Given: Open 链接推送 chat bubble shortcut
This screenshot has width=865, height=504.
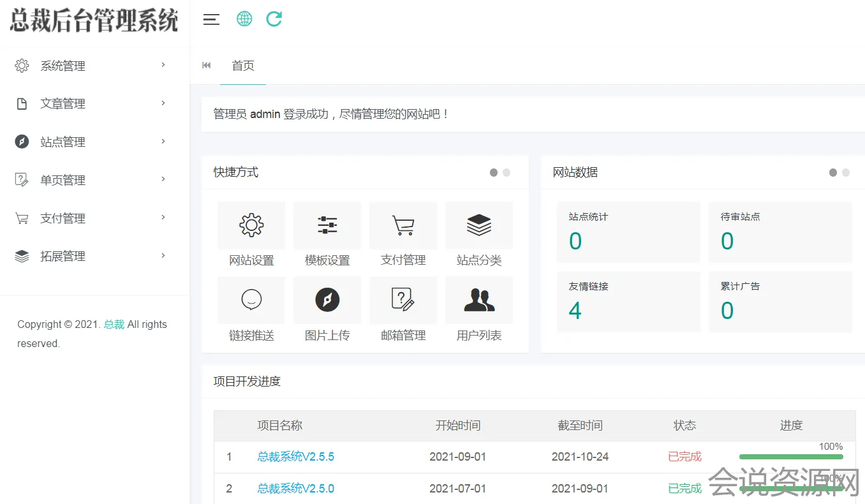Looking at the screenshot, I should click(x=251, y=300).
